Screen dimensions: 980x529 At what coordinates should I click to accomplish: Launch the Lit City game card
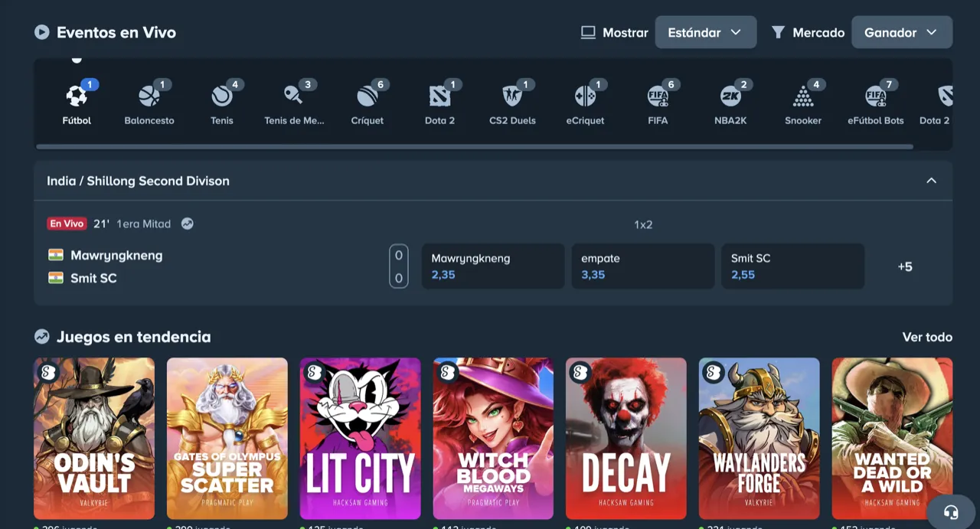361,439
